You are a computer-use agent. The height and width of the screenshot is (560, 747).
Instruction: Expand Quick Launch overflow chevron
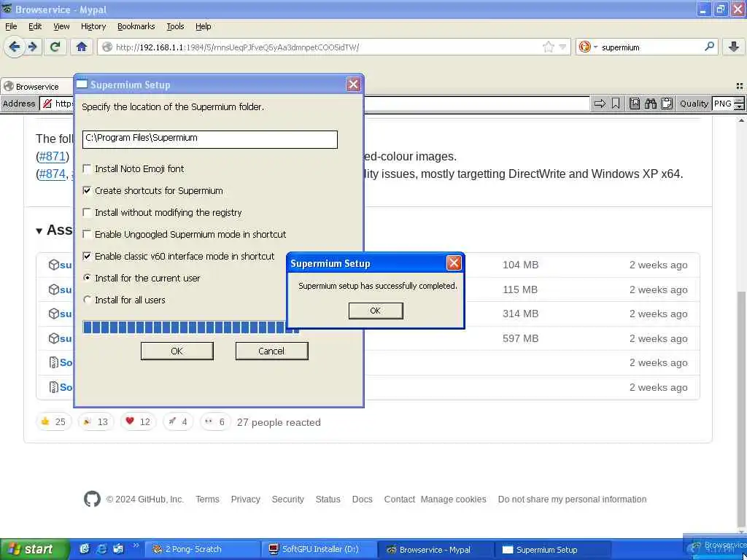(x=136, y=545)
